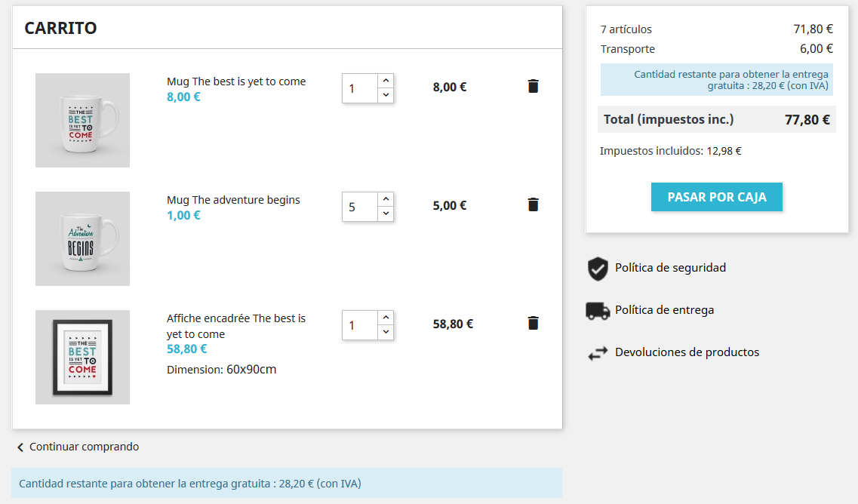
Task: Click the delivery truck icon
Action: [x=598, y=310]
